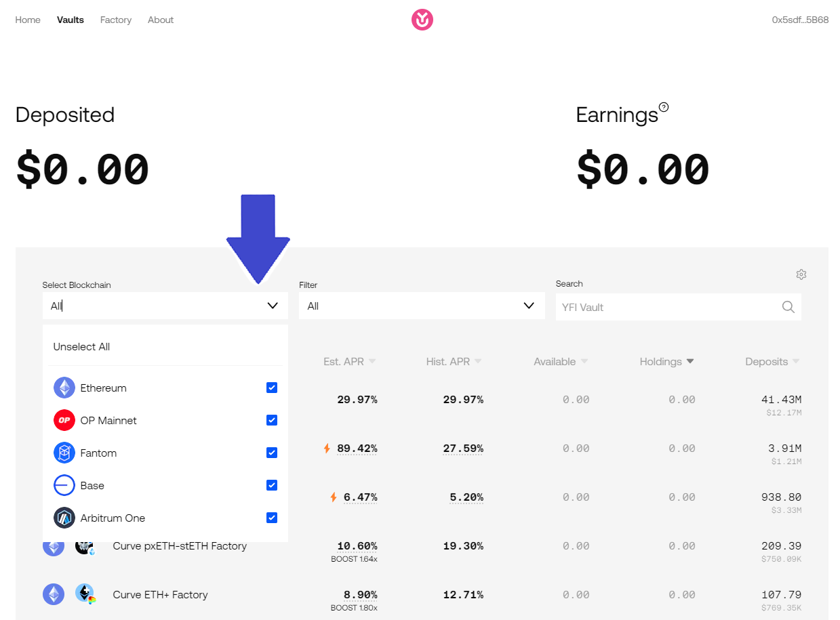Click the Fantom chain logo
Screen dimensions: 840x620
pyautogui.click(x=64, y=453)
